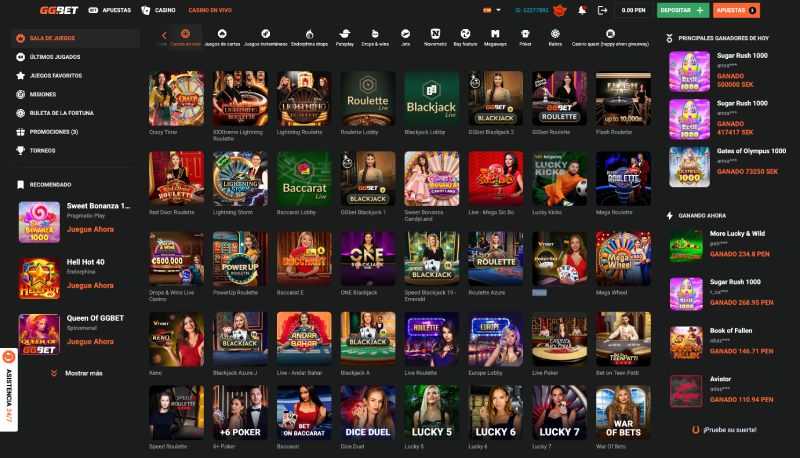Open the notifications bell

click(582, 10)
